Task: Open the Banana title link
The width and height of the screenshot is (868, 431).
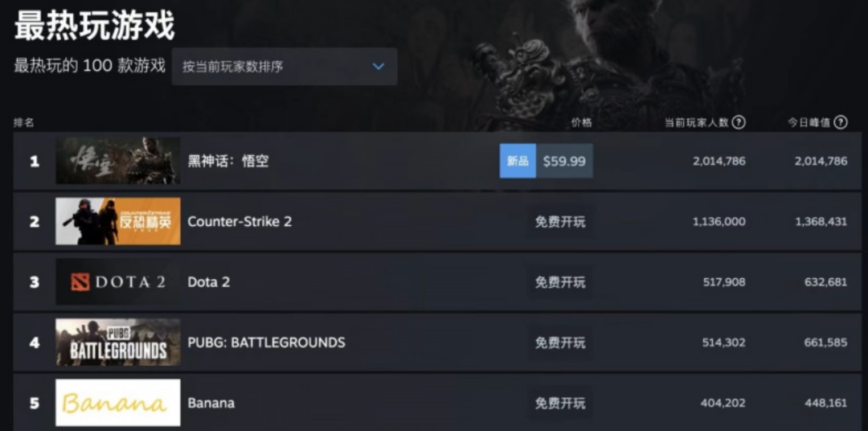Action: click(x=211, y=403)
